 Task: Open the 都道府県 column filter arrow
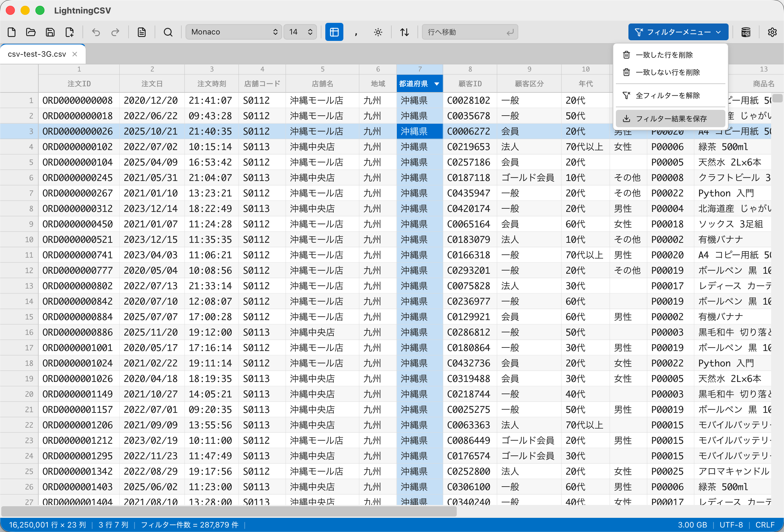437,84
